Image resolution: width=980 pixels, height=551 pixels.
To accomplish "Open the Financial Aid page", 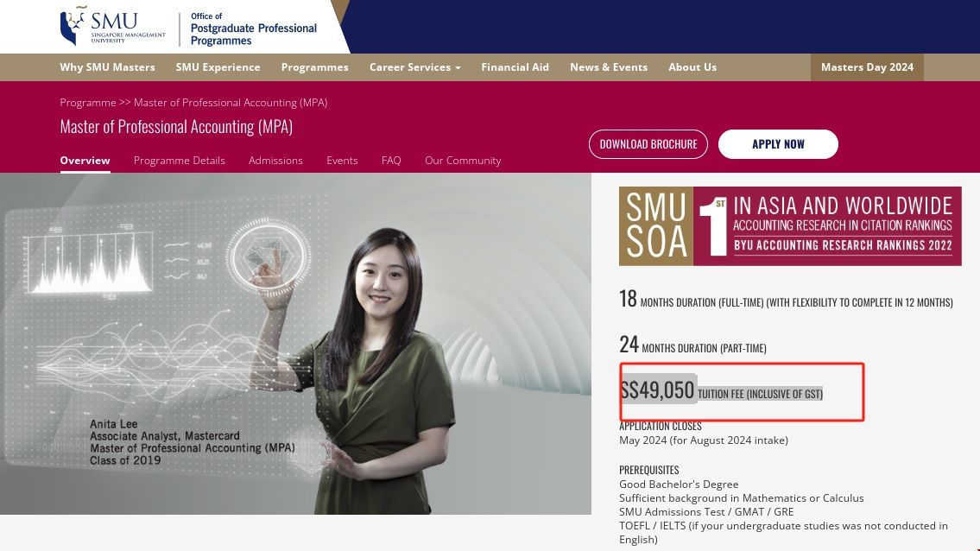I will [515, 66].
